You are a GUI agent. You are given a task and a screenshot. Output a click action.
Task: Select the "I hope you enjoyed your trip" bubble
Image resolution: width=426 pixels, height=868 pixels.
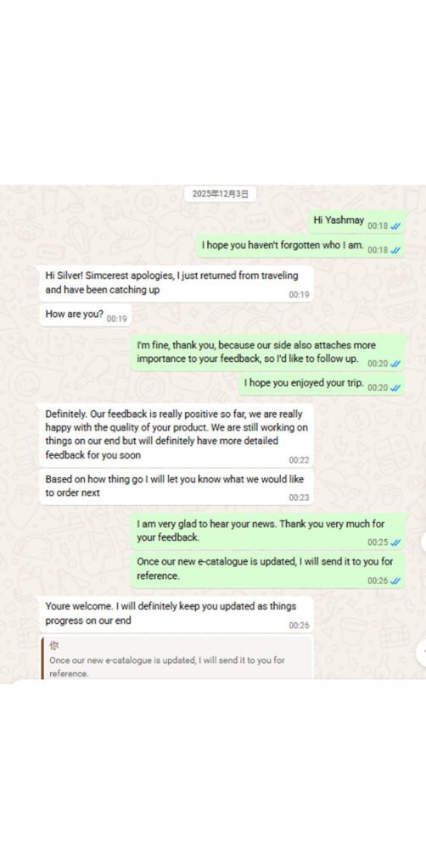(x=322, y=384)
